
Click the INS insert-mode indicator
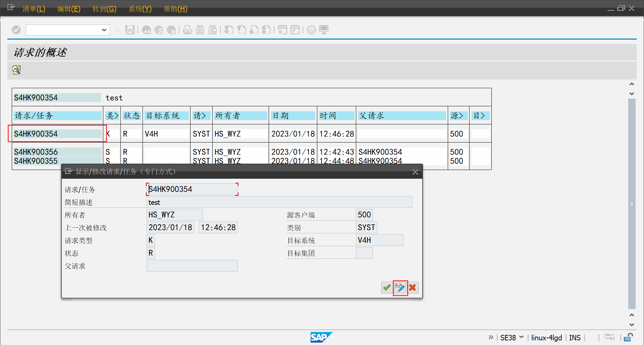click(x=575, y=338)
